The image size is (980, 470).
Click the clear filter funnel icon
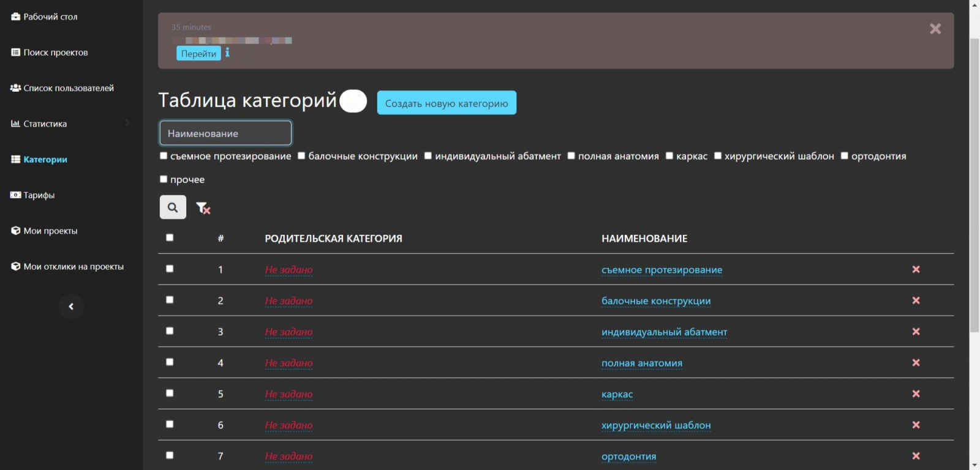click(203, 208)
